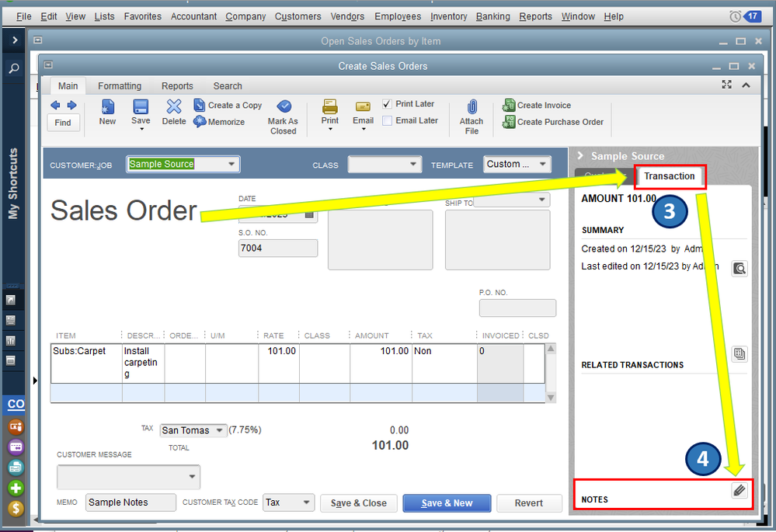Switch to the Formatting tab

(x=120, y=86)
